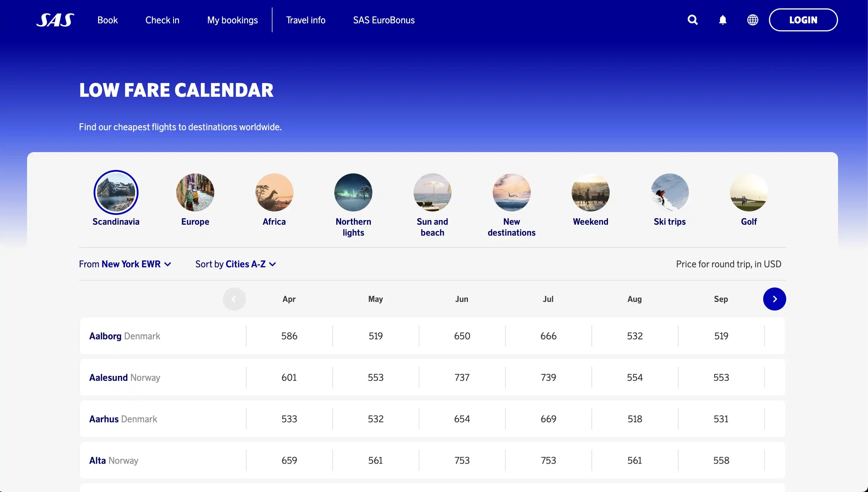
Task: Select the Golf category image
Action: [x=749, y=192]
